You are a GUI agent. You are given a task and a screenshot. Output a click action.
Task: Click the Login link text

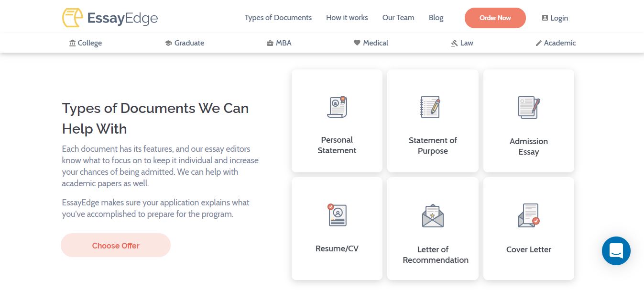tap(559, 18)
